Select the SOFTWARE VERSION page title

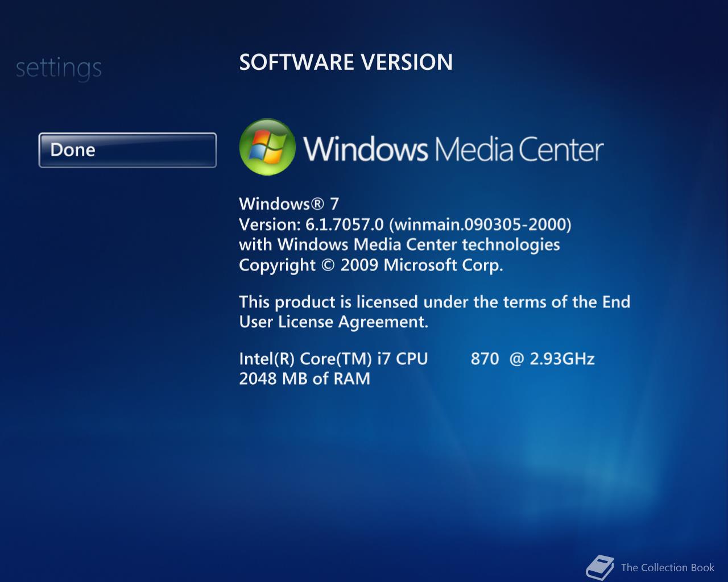coord(346,62)
